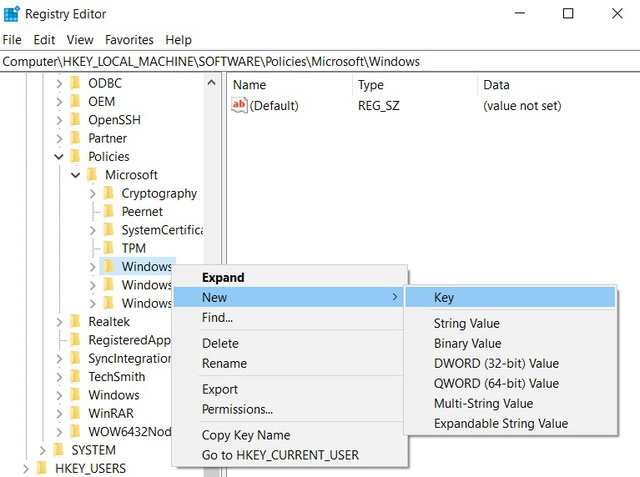This screenshot has height=477, width=640.
Task: Click the RegisteredApplications folder icon
Action: (76, 340)
